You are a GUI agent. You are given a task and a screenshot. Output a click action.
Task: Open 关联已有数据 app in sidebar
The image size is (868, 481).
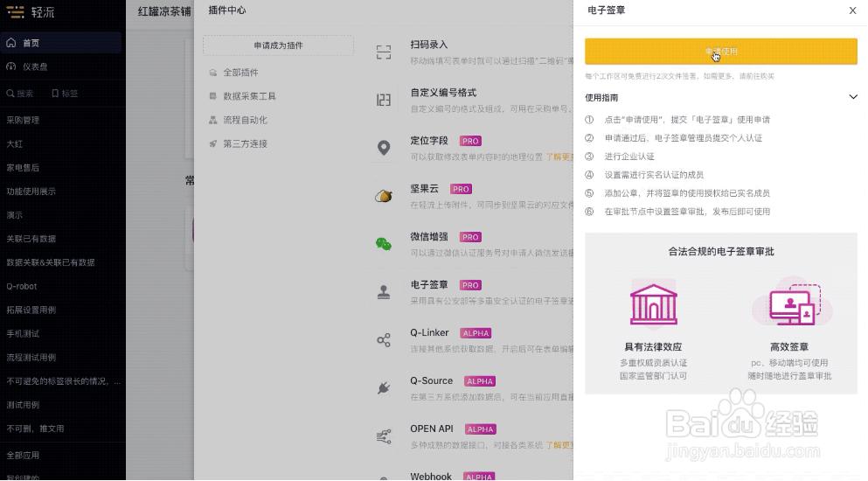[x=31, y=239]
